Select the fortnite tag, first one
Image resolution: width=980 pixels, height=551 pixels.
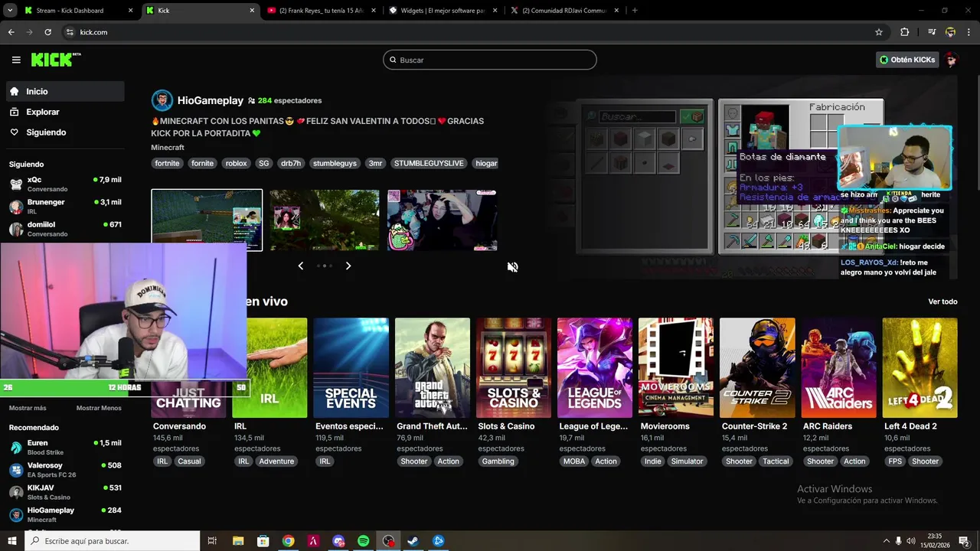point(167,163)
